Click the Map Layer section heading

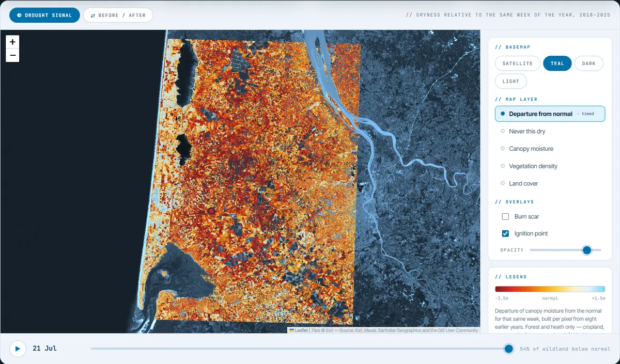tap(516, 99)
